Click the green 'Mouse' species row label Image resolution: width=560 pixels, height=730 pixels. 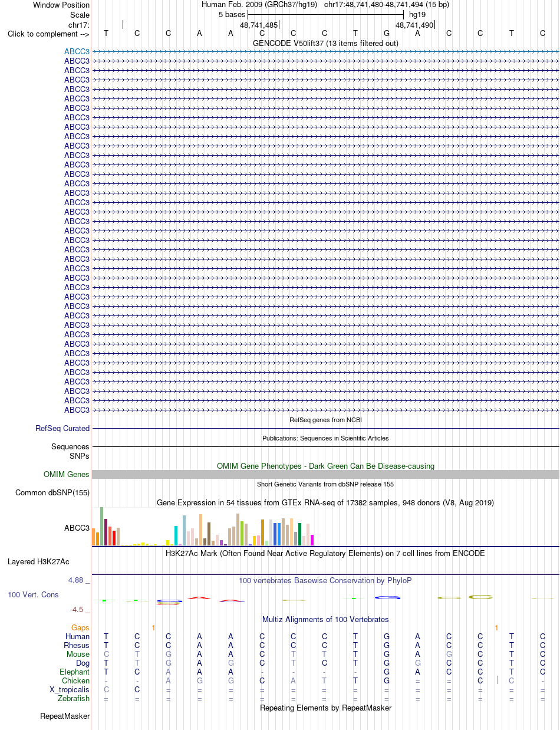pyautogui.click(x=78, y=655)
